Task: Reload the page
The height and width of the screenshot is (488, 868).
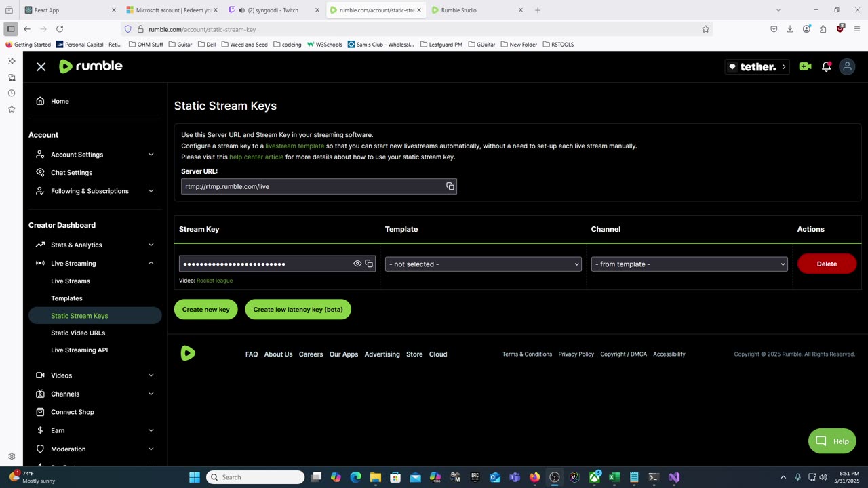Action: [60, 29]
